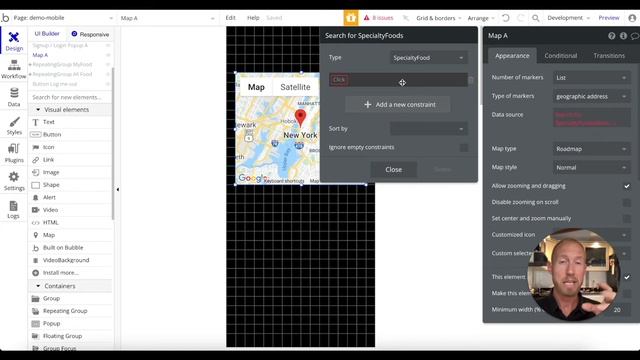The height and width of the screenshot is (360, 640).
Task: Open the Help menu
Action: (253, 18)
